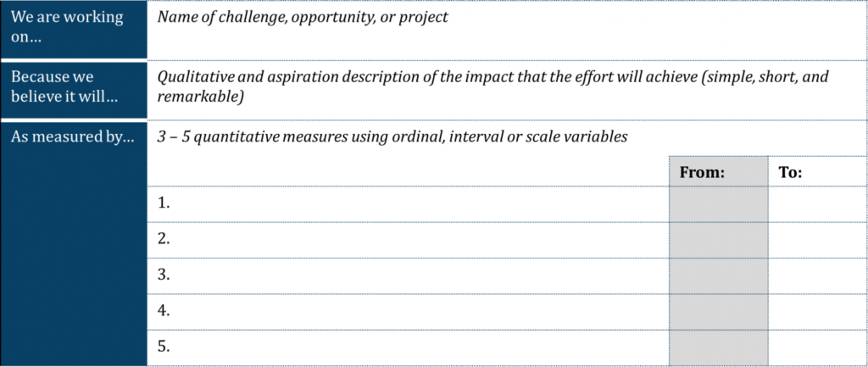Viewport: 868px width, 367px height.
Task: Click the gray From cell for row 1
Action: click(x=718, y=204)
